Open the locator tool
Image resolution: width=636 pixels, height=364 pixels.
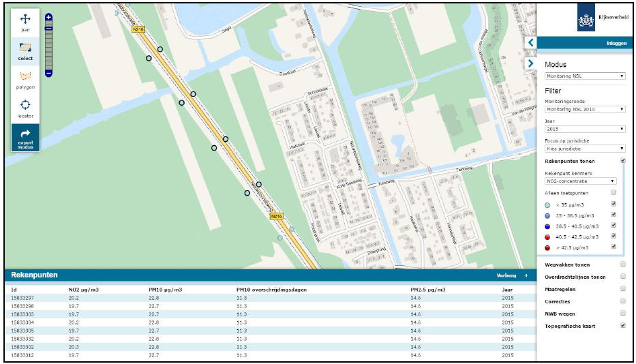25,109
